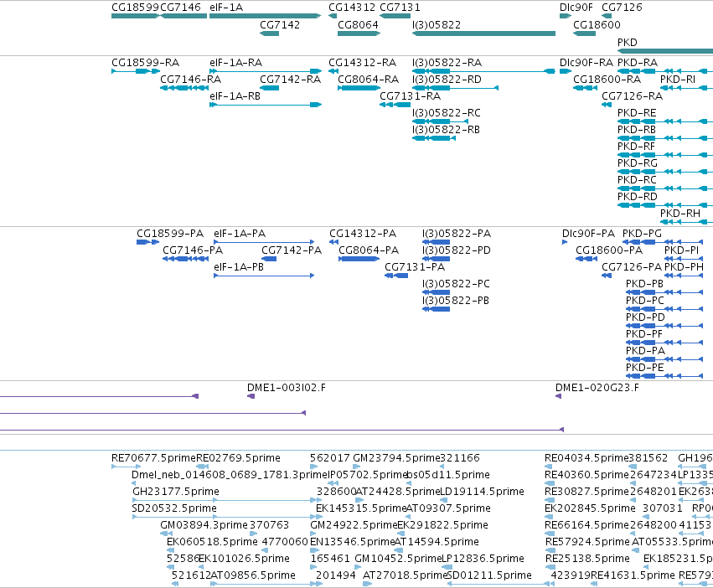Open the CG8064 gene label
713x588 pixels.
(358, 25)
